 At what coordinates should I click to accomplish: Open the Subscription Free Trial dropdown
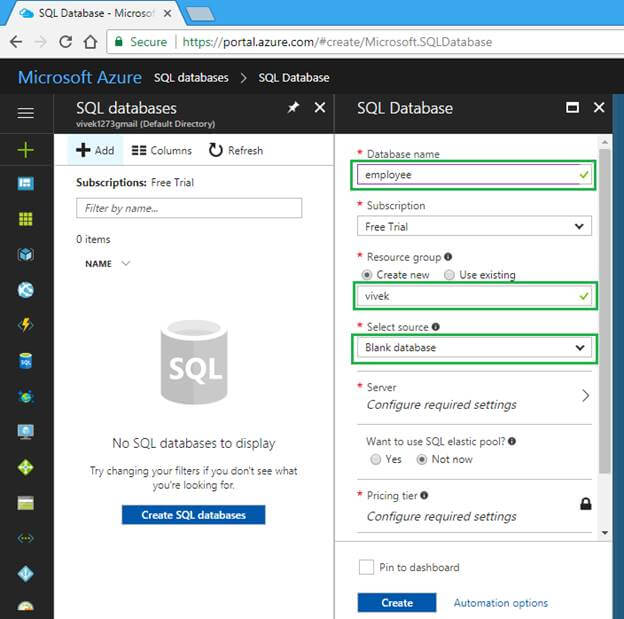pyautogui.click(x=473, y=227)
